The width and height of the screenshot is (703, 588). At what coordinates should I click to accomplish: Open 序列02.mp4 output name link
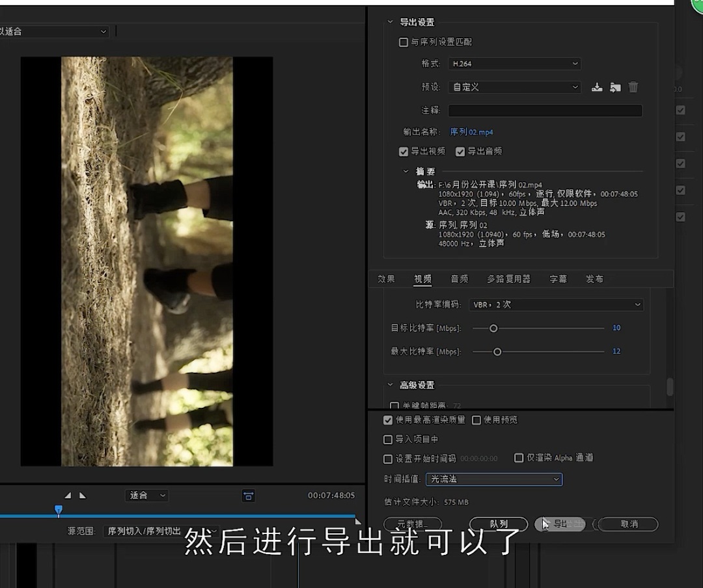pyautogui.click(x=471, y=132)
